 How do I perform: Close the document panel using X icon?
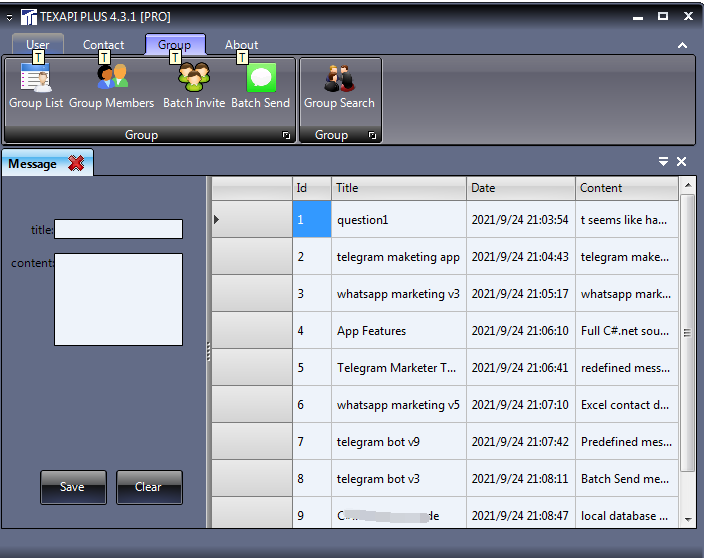[x=682, y=162]
